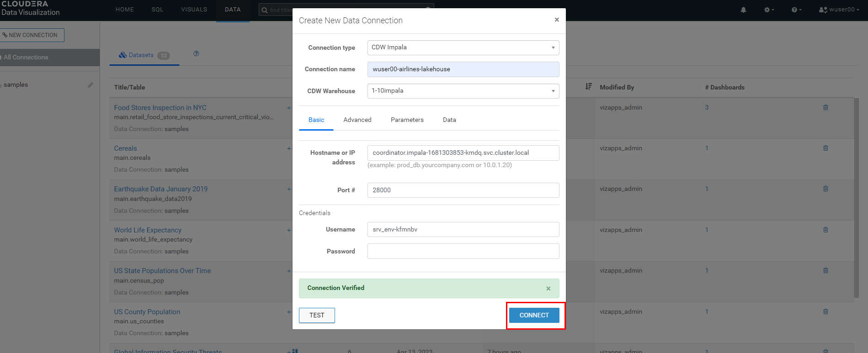The image size is (868, 353).
Task: Click the TEST button
Action: pyautogui.click(x=317, y=315)
